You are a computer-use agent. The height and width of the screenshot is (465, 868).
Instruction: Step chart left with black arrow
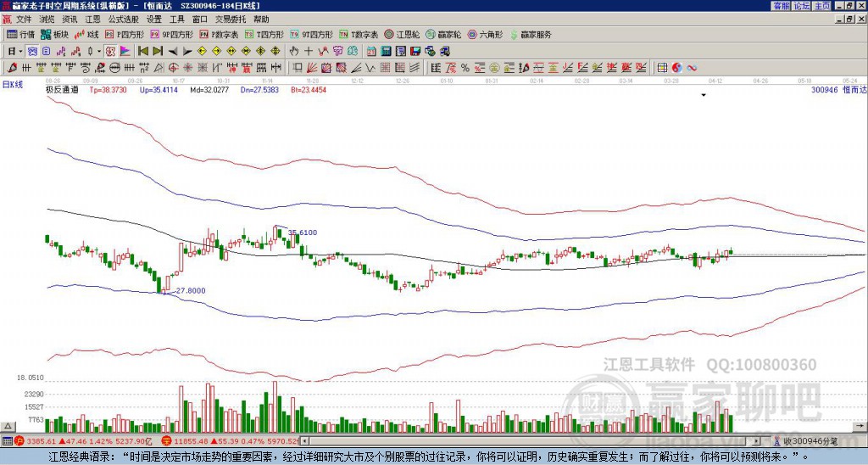click(x=173, y=52)
